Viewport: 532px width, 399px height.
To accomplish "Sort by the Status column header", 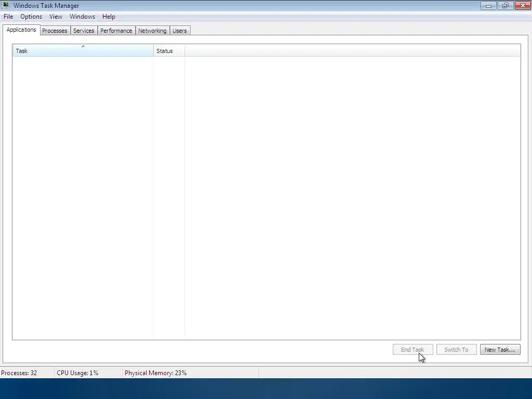I will (x=169, y=50).
